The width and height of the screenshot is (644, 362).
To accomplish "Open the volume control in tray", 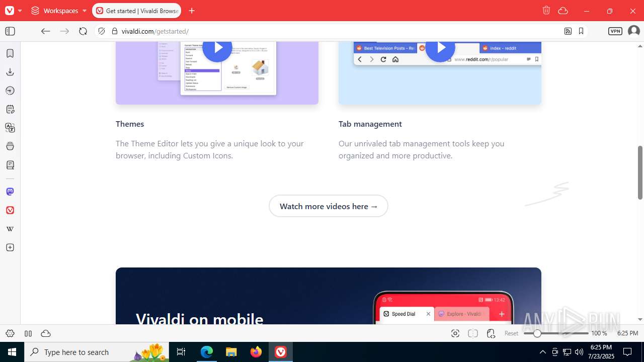I will 579,352.
